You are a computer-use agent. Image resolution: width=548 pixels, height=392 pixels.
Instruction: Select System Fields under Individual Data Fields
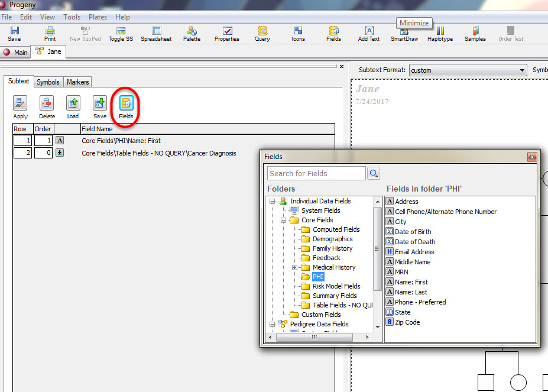[320, 210]
